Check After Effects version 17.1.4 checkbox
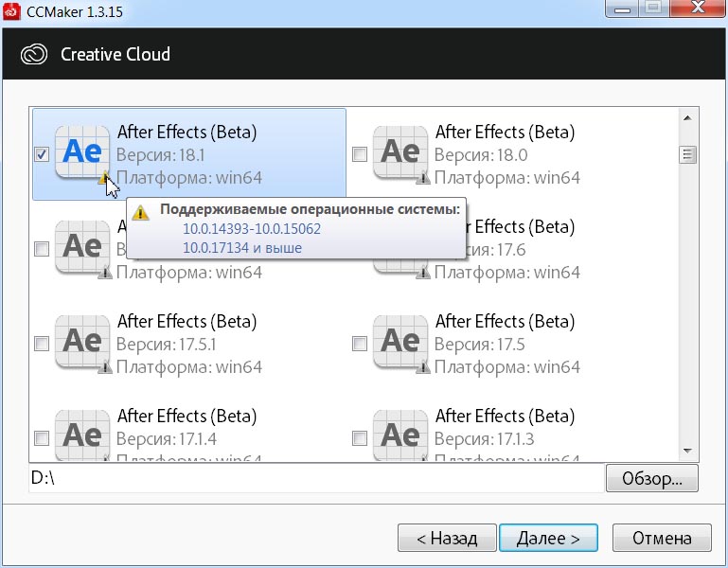The width and height of the screenshot is (728, 568). tap(42, 438)
